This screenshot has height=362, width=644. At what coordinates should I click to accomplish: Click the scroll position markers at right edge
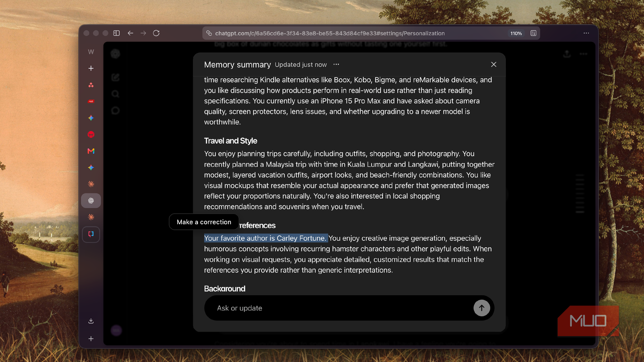580,193
